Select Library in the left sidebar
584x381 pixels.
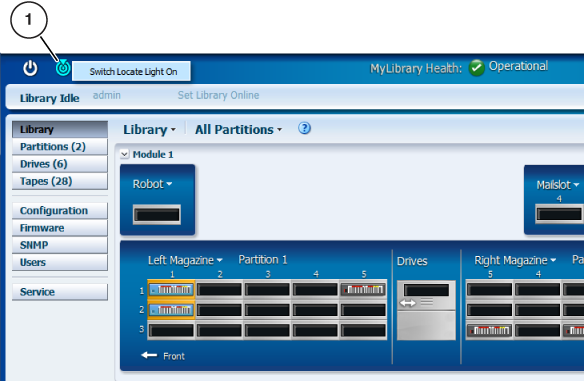tap(60, 129)
